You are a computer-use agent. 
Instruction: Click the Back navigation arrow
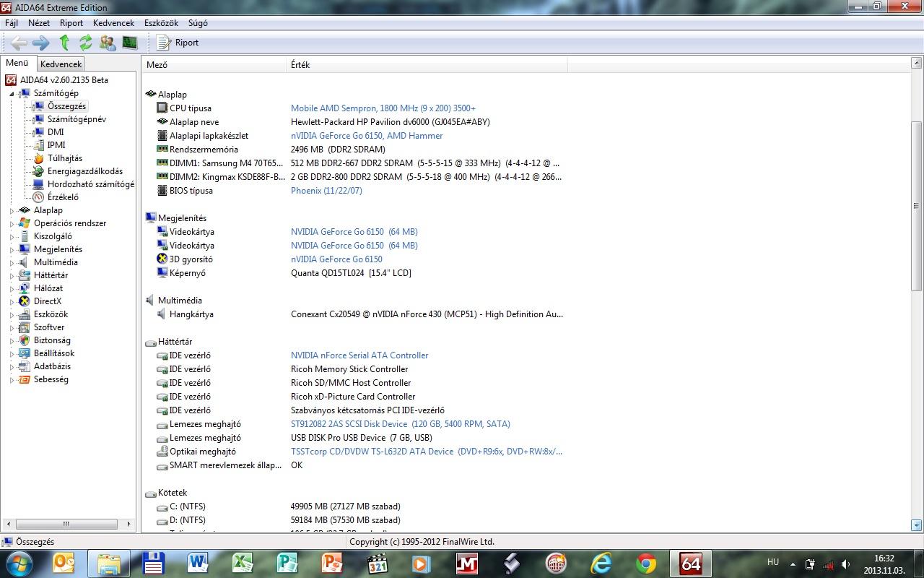click(x=19, y=43)
